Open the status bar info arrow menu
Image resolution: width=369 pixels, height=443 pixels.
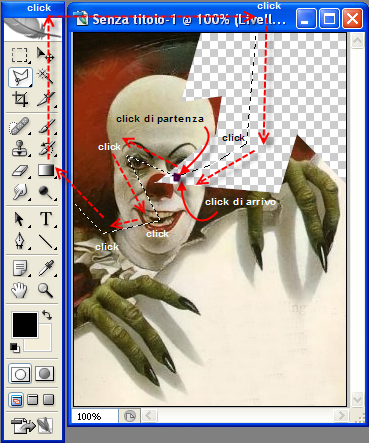pyautogui.click(x=130, y=416)
